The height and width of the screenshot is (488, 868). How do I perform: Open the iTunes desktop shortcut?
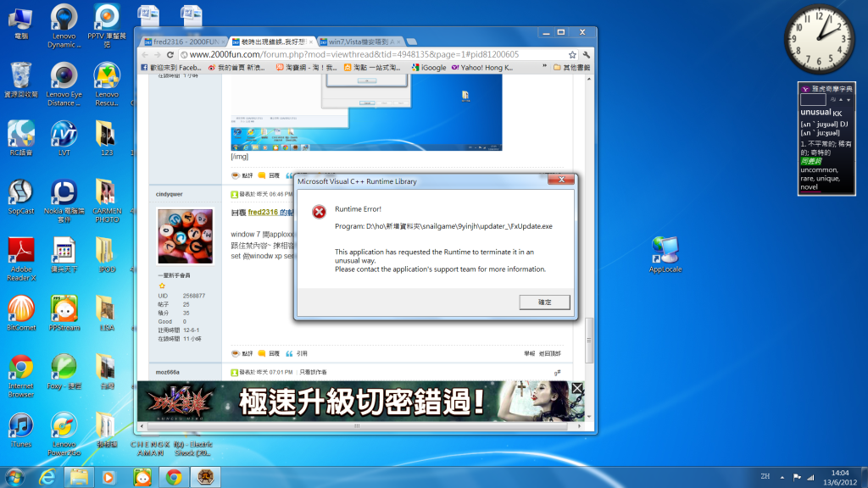coord(20,429)
